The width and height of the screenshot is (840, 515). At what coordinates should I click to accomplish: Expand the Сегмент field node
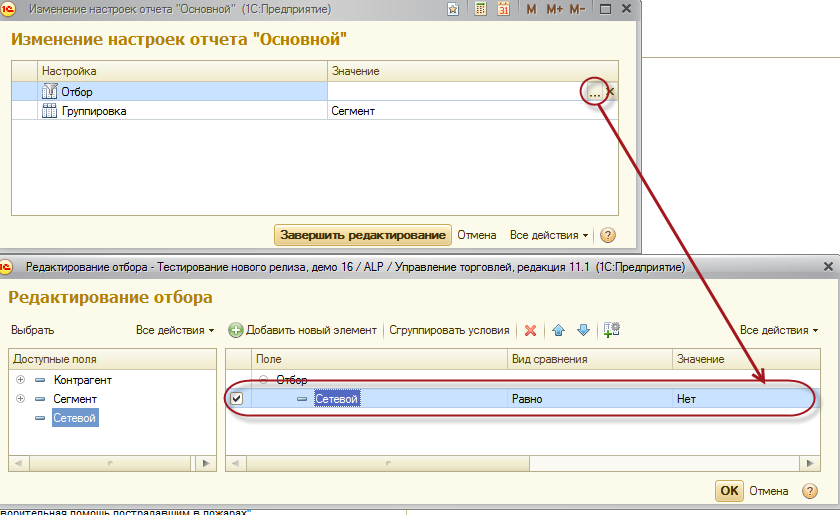point(20,399)
